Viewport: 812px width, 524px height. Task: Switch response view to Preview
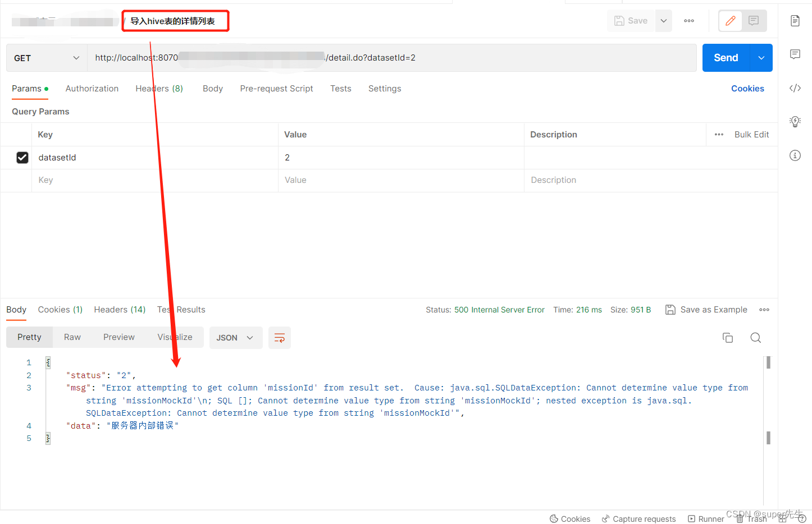tap(119, 337)
